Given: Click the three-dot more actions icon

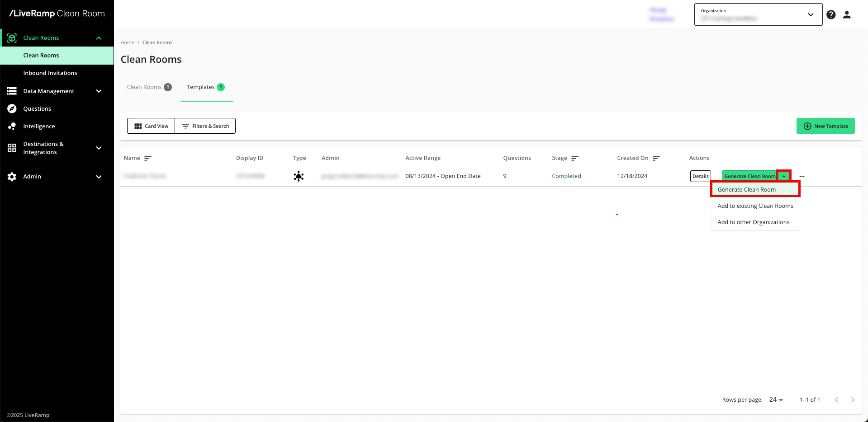Looking at the screenshot, I should 802,176.
